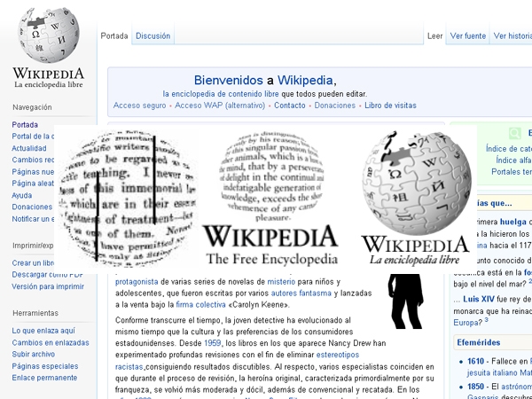The image size is (532, 399).
Task: Click the puzzle globe 'La enciclopedia libre' logo
Action: [x=416, y=199]
